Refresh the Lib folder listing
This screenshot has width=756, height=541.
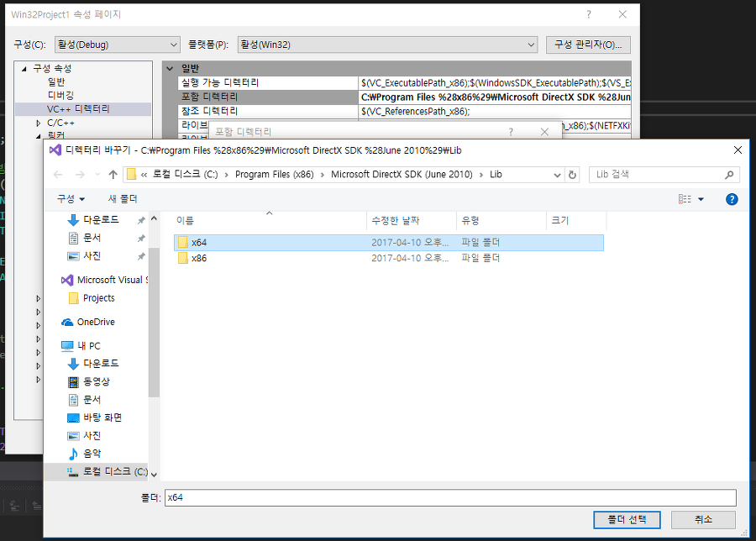pos(572,175)
